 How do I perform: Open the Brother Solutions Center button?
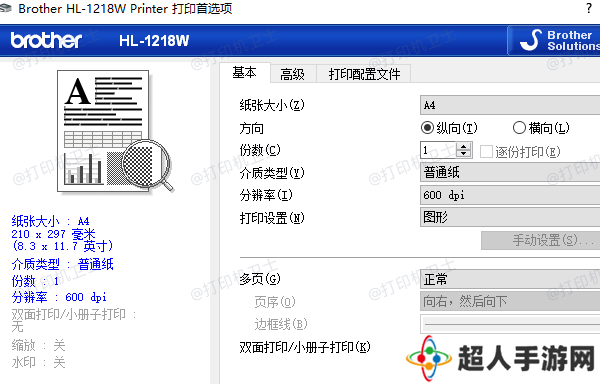554,40
